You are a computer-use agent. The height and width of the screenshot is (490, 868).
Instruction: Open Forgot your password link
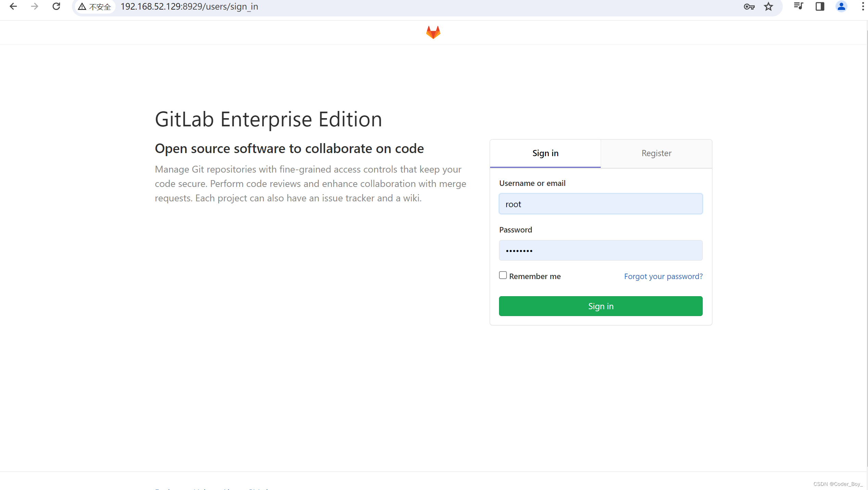pyautogui.click(x=663, y=276)
